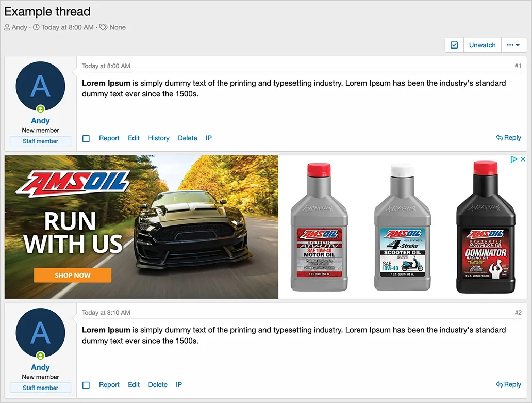Click Andy's avatar on post #1
This screenshot has height=403, width=532.
[x=40, y=86]
